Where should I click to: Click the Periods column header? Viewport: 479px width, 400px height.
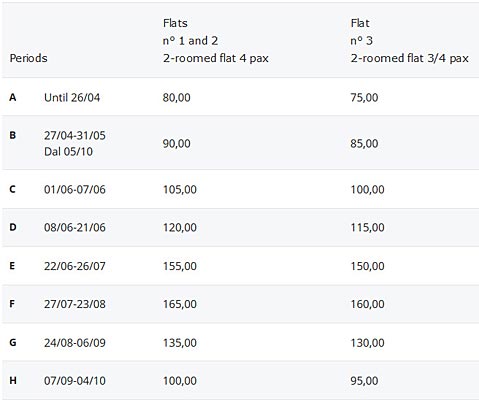[29, 58]
